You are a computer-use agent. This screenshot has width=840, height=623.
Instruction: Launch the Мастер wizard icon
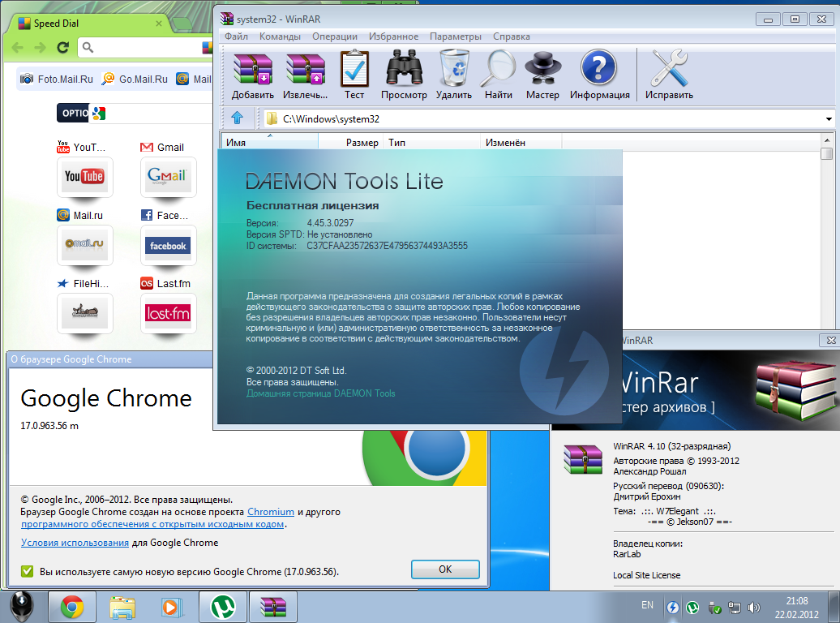542,75
